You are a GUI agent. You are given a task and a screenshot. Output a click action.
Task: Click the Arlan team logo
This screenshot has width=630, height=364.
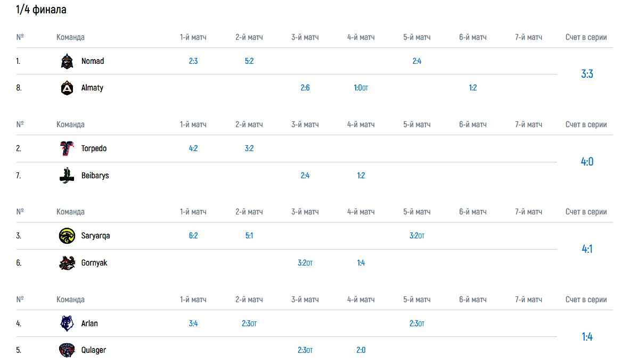(67, 324)
